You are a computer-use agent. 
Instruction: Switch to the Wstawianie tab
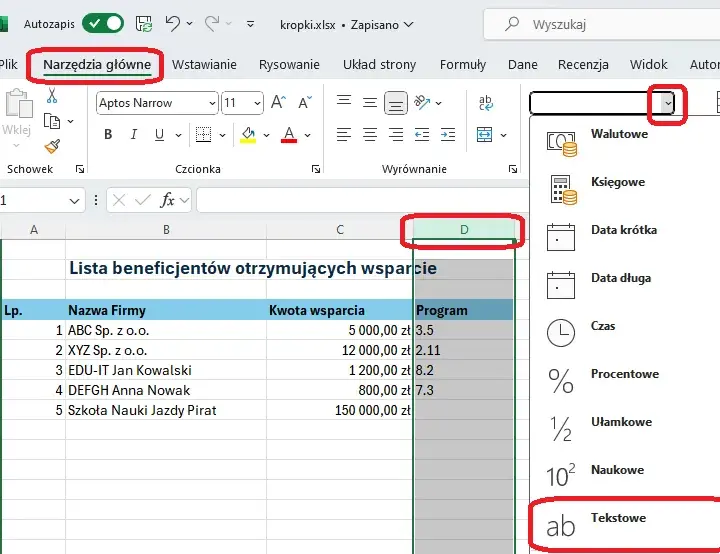204,65
